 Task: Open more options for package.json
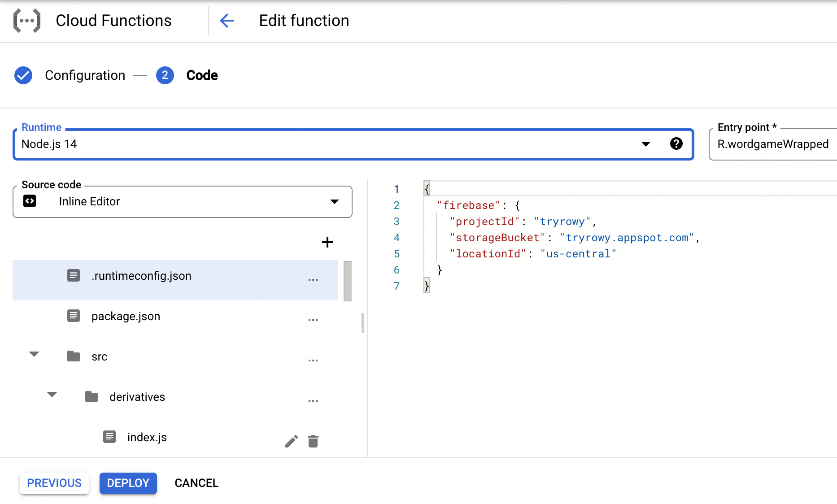313,320
